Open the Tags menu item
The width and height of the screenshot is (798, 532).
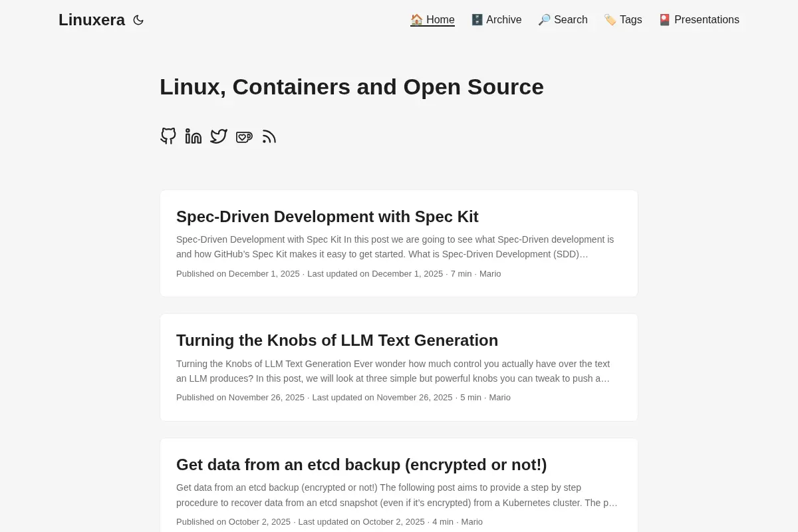coord(623,20)
